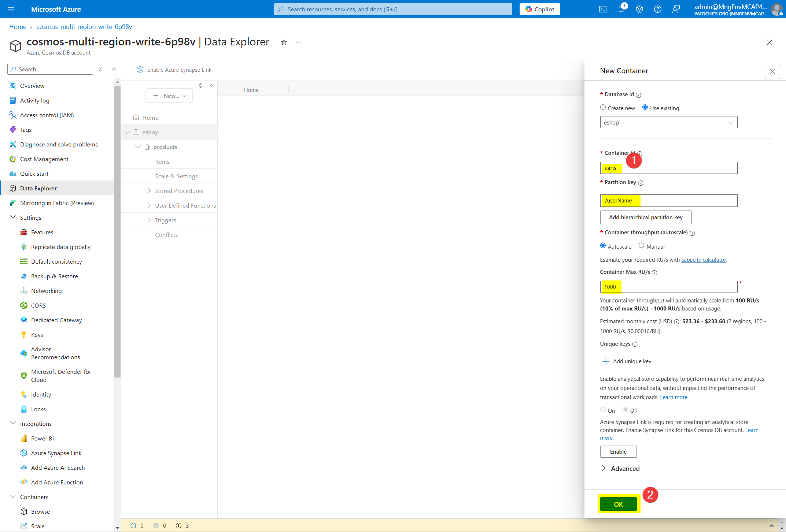Screen dimensions: 786x532
Task: Expand the Stored Procedures node
Action: coord(149,191)
